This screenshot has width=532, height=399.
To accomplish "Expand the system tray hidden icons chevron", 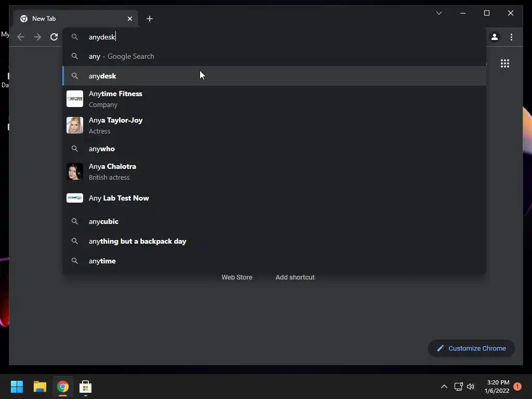I will (x=444, y=387).
